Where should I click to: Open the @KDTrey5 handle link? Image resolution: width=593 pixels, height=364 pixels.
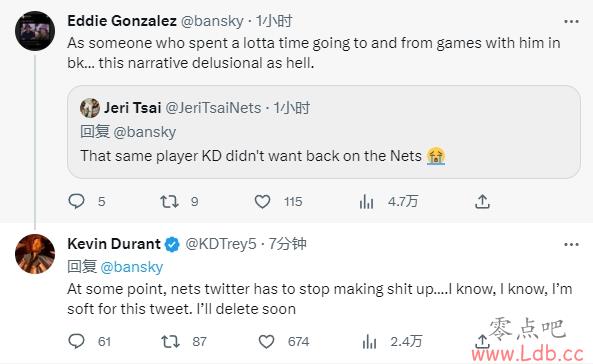tap(221, 244)
